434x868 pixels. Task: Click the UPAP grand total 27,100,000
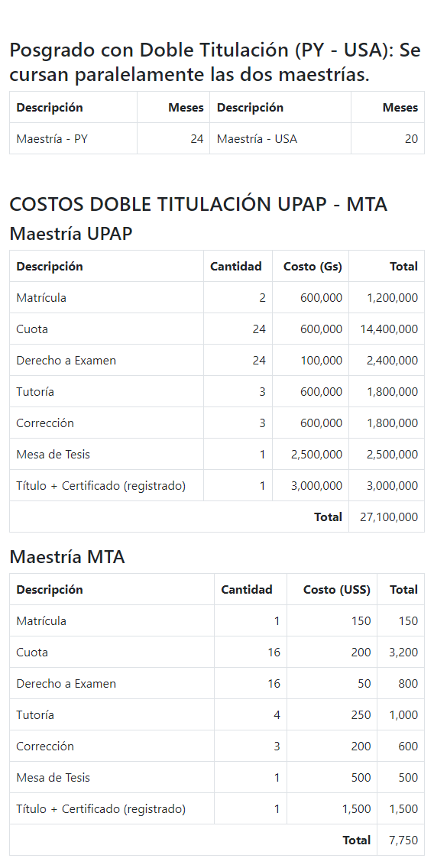[x=389, y=517]
